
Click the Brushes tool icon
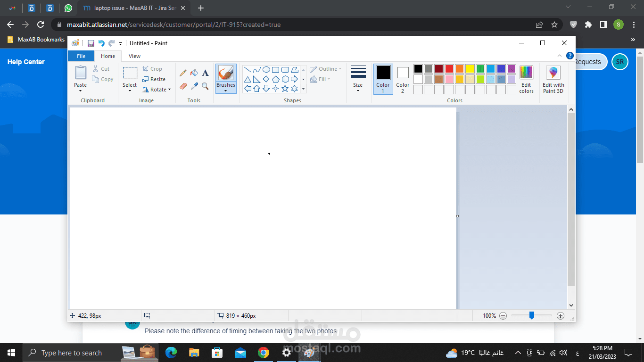226,73
